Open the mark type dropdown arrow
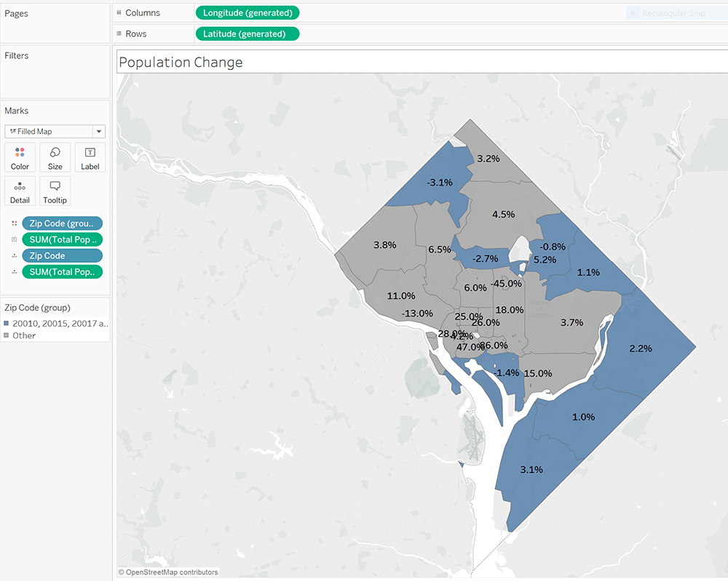 click(x=100, y=131)
